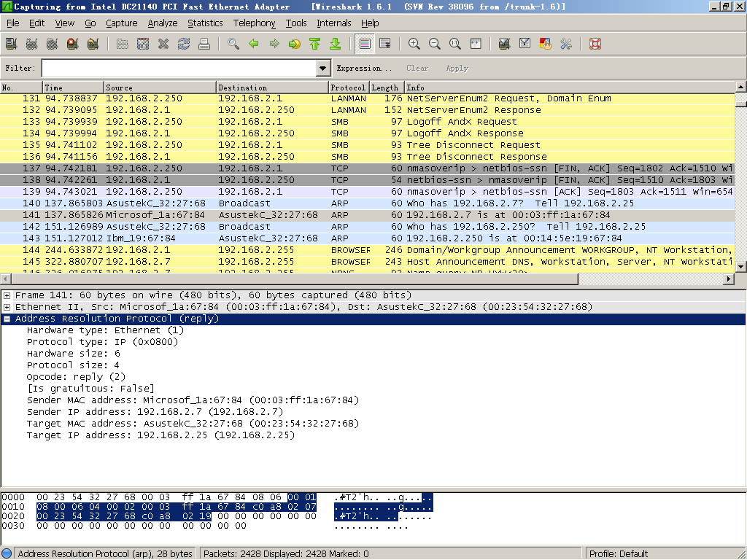Reset zoom to 1:1 icon

(x=455, y=44)
